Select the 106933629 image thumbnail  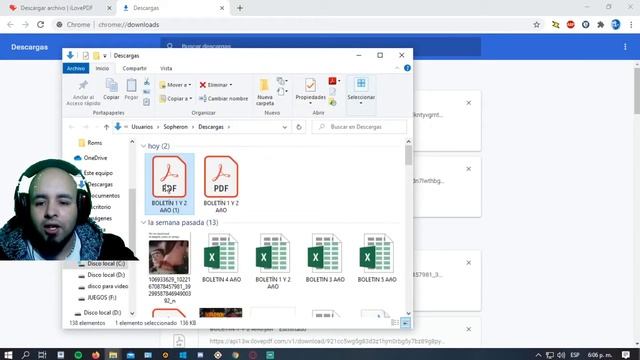(x=169, y=268)
